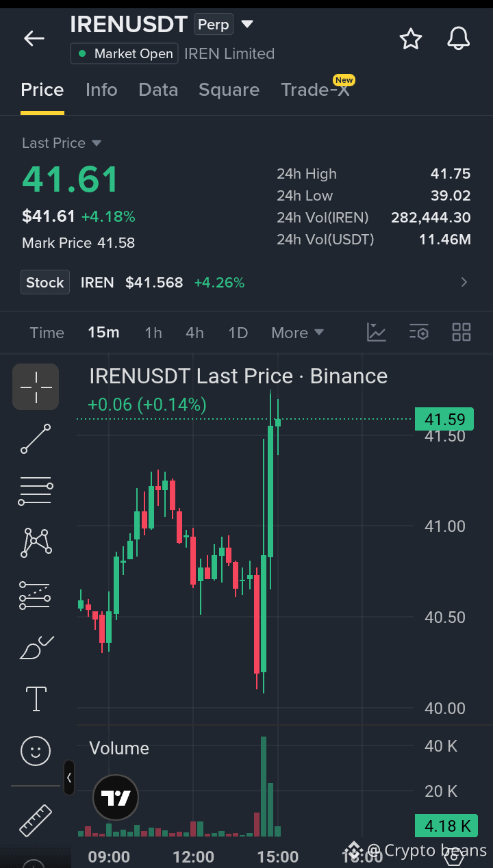Select the 1D chart interval
493x868 pixels.
coord(238,333)
